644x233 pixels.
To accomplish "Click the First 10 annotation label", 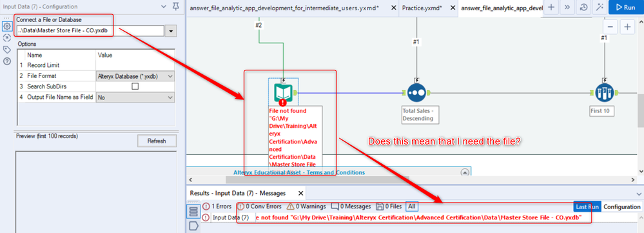I will (601, 111).
